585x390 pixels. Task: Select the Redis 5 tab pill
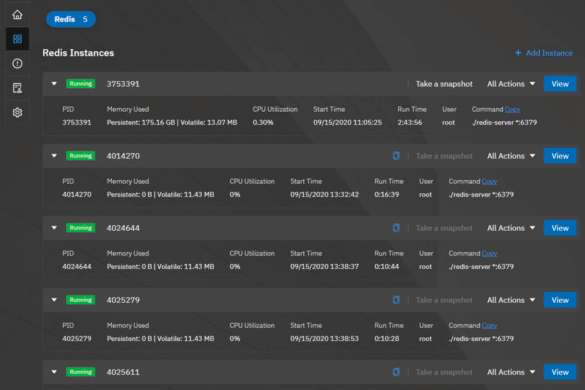(x=71, y=19)
